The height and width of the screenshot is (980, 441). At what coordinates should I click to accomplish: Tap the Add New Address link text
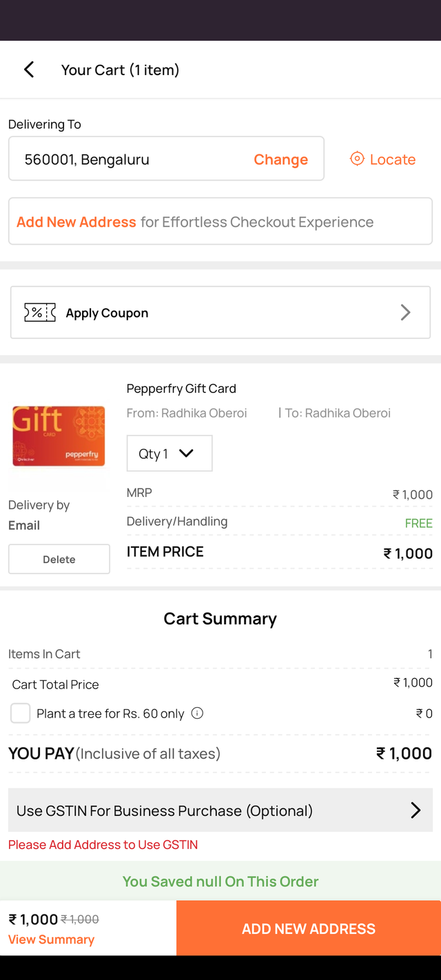(76, 222)
